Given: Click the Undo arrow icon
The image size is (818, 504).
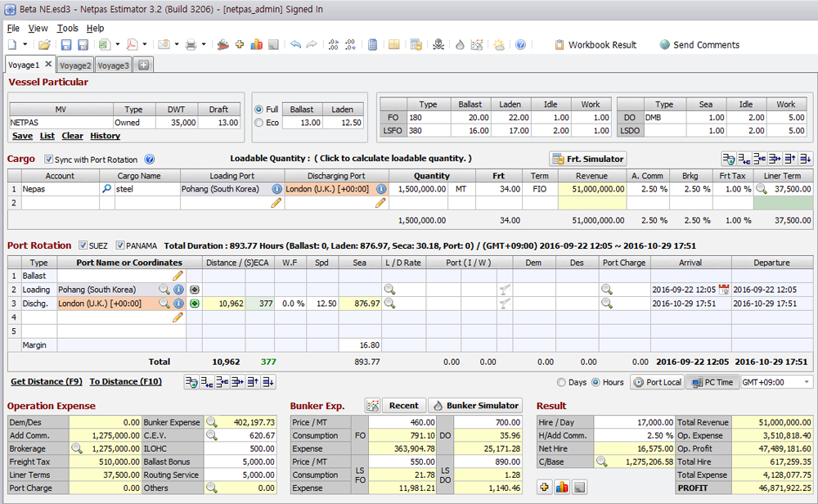Looking at the screenshot, I should 295,44.
